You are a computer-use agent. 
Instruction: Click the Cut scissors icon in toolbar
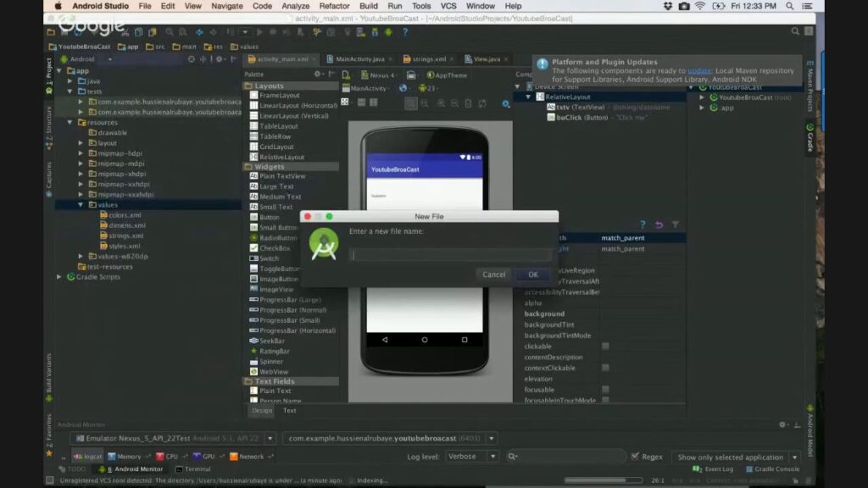[125, 33]
